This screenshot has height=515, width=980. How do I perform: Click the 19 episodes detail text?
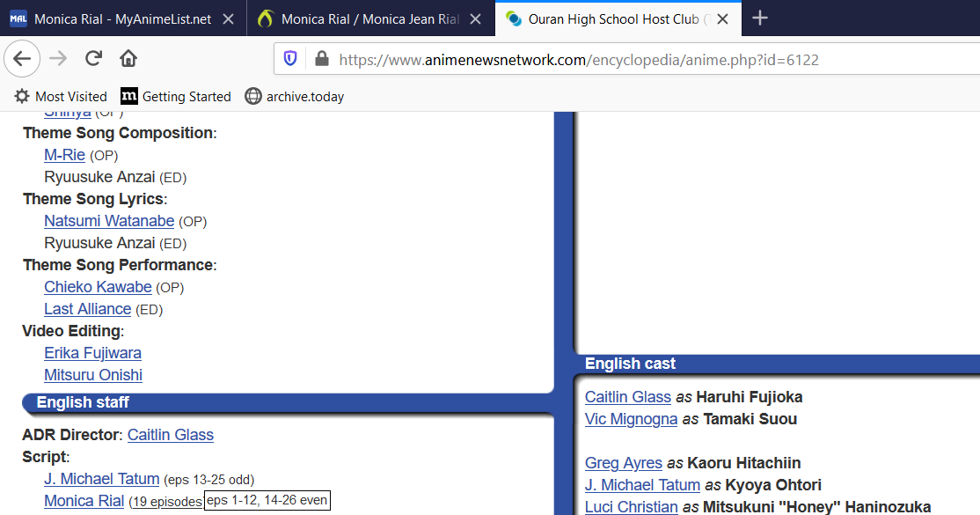point(167,502)
